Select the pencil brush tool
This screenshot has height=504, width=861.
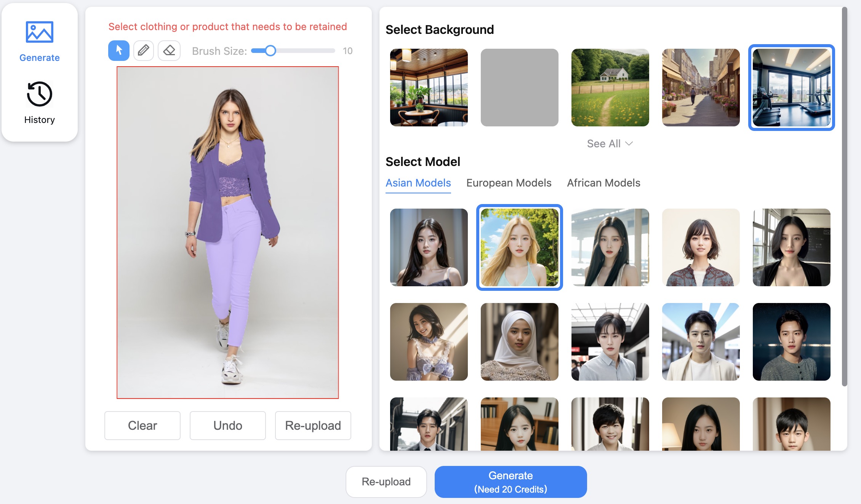[x=144, y=51]
